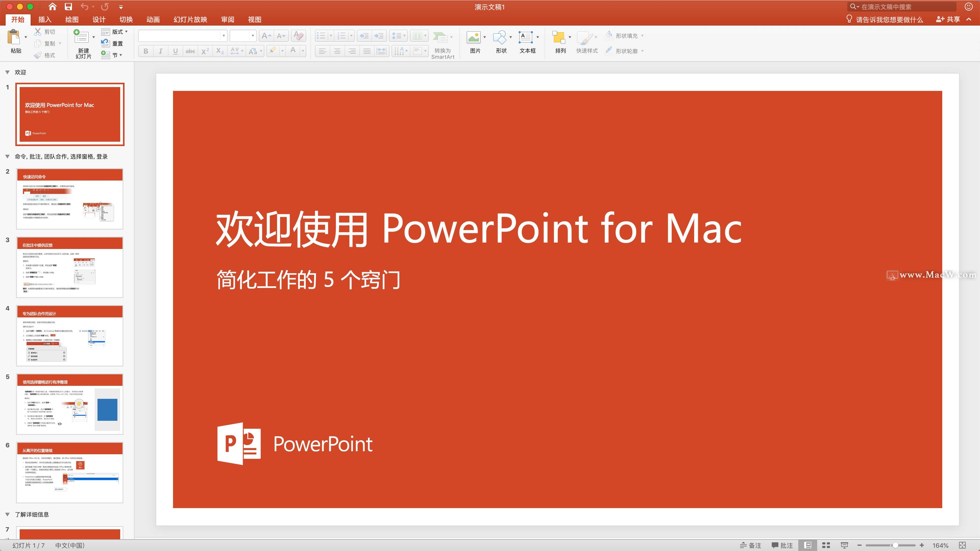This screenshot has width=980, height=551.
Task: Increase font size
Action: (266, 36)
